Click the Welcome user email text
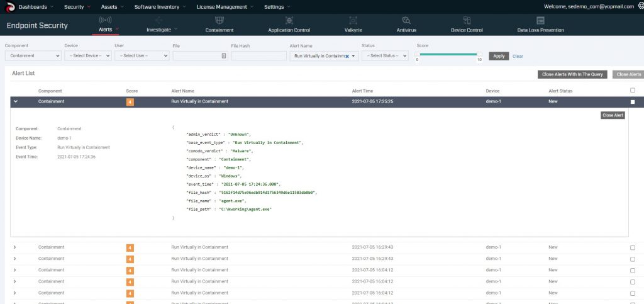The width and height of the screenshot is (644, 304). click(x=589, y=6)
